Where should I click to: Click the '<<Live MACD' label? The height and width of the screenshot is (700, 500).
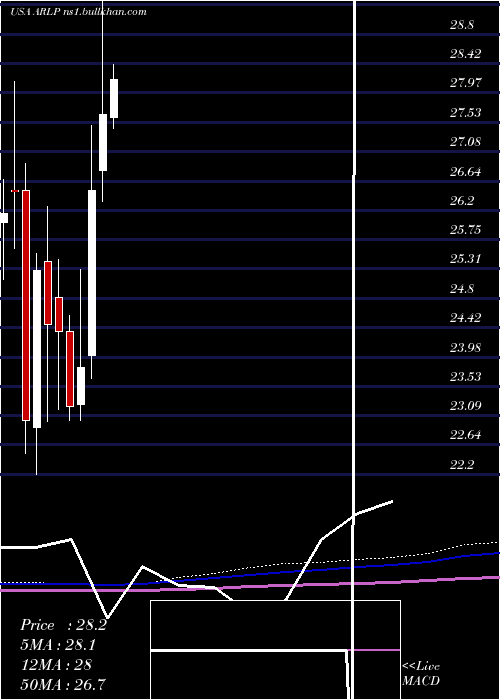421,673
